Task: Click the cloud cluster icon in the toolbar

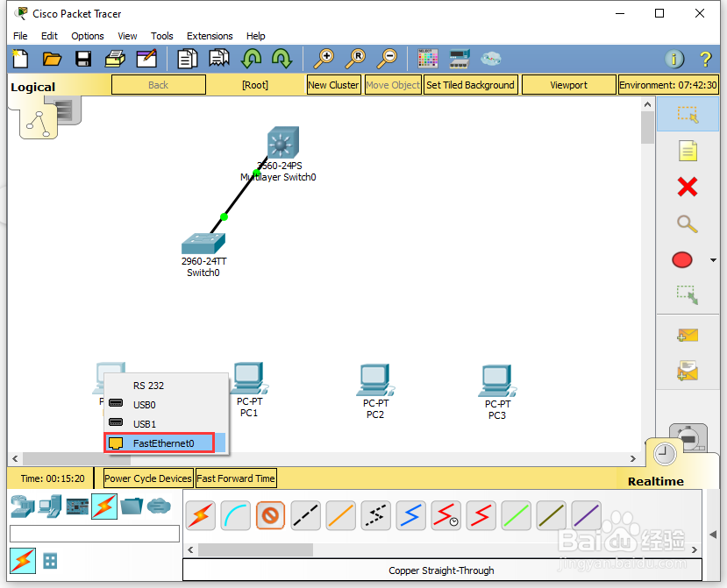Action: point(490,59)
